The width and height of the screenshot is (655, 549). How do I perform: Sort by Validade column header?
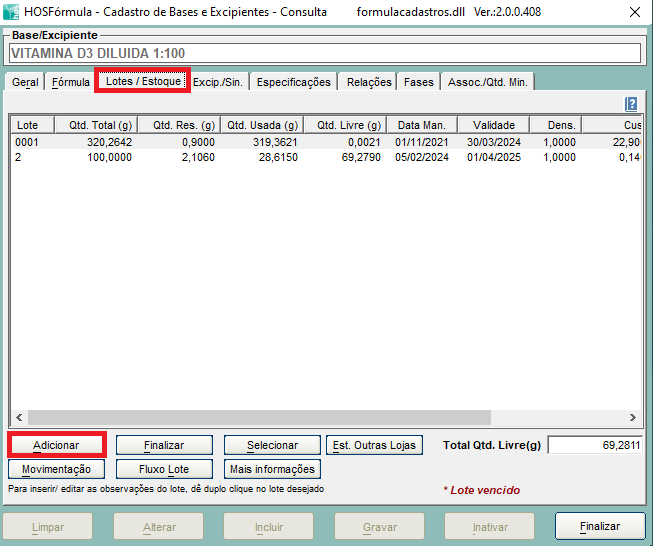coord(494,125)
